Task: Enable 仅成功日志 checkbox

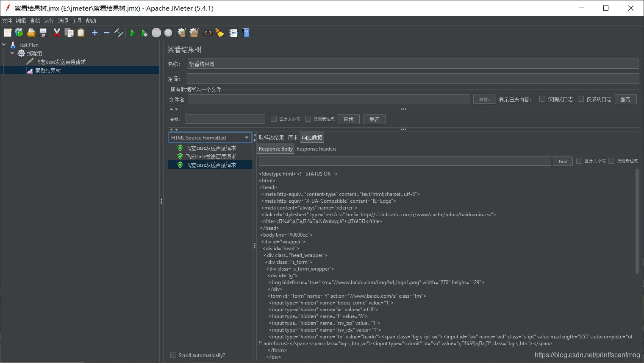Action: pos(581,99)
